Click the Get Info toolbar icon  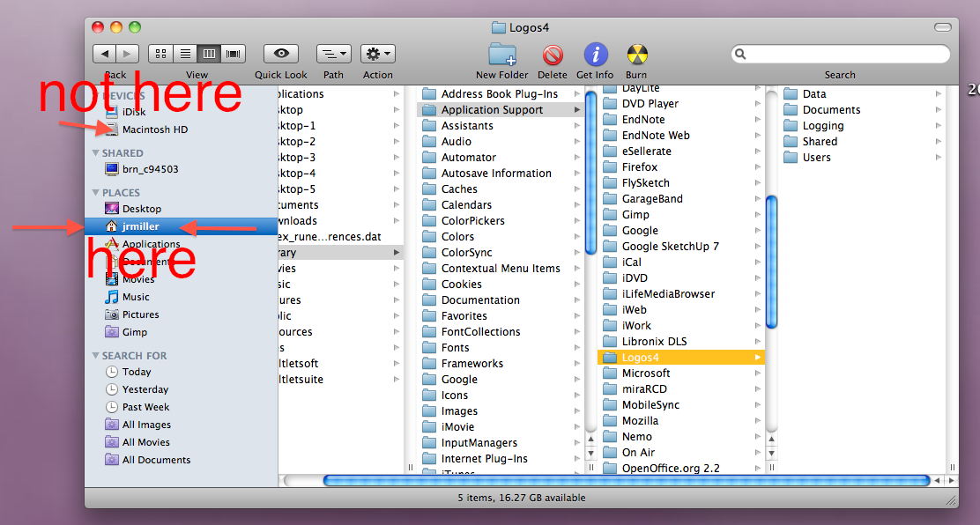(595, 55)
